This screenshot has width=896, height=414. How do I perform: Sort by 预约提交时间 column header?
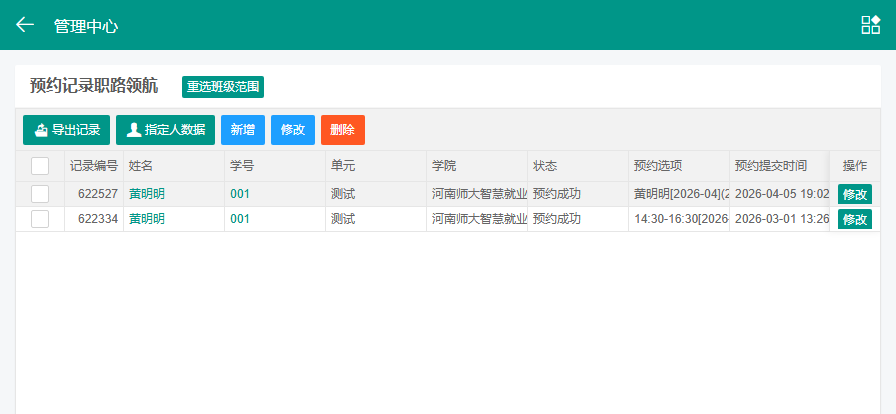tap(770, 166)
